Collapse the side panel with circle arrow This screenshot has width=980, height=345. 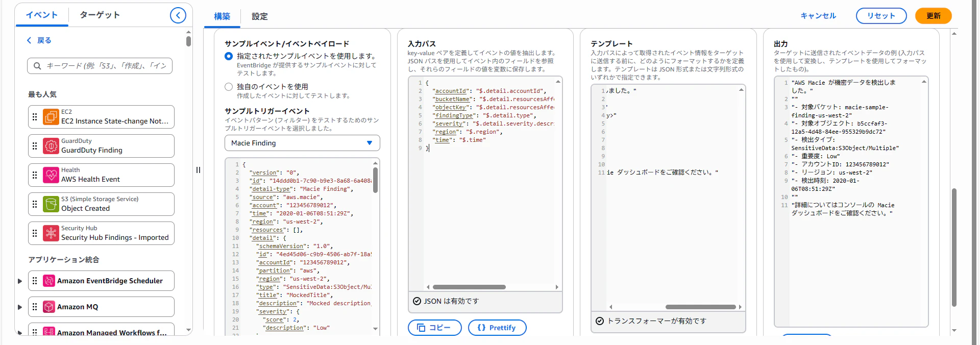178,15
